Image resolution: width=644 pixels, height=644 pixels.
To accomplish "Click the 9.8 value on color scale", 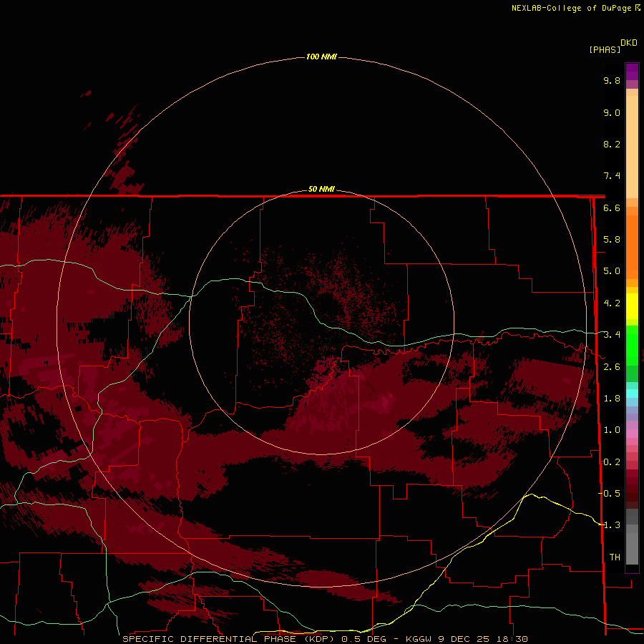I will point(612,80).
